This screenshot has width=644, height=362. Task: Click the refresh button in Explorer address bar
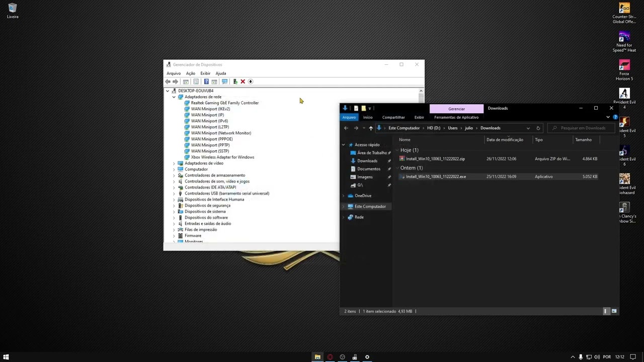point(538,128)
